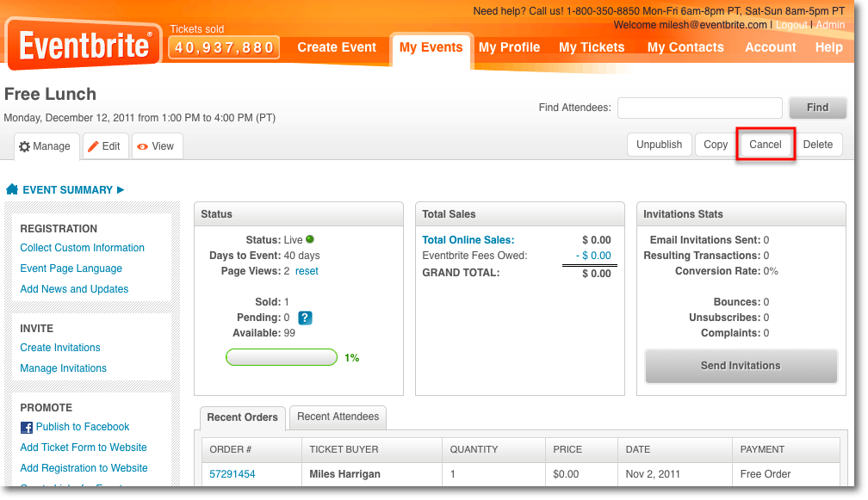Click the Free Lunch event title

point(50,94)
